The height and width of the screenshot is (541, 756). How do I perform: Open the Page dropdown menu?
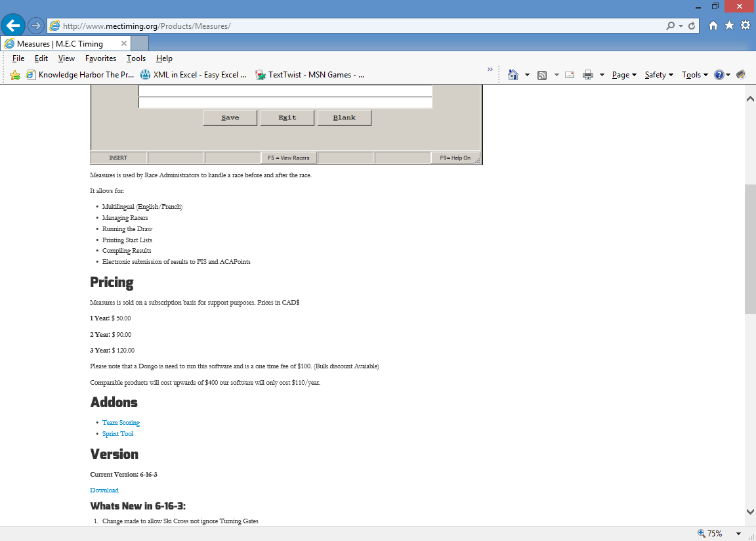[x=624, y=75]
